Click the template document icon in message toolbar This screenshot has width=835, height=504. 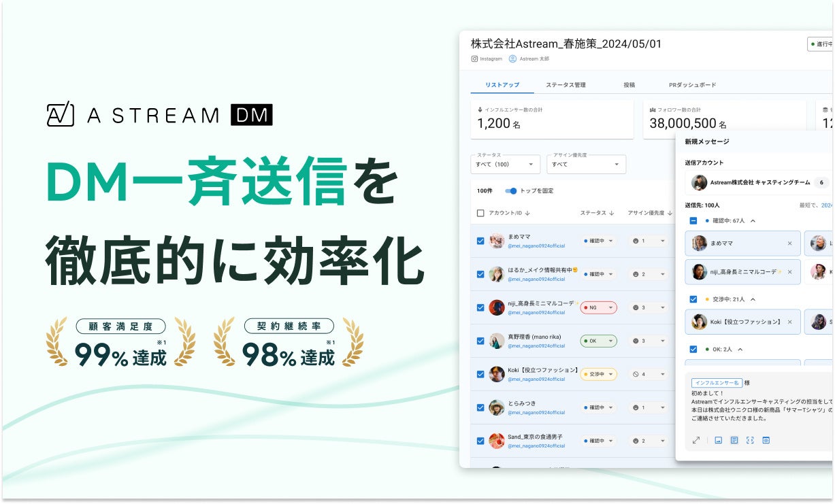point(734,440)
